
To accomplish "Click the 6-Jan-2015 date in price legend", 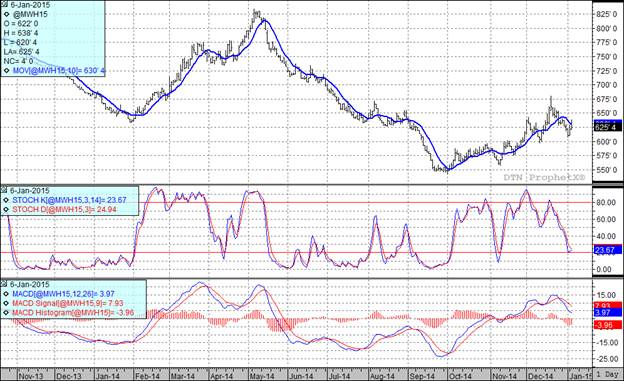I will [x=30, y=5].
